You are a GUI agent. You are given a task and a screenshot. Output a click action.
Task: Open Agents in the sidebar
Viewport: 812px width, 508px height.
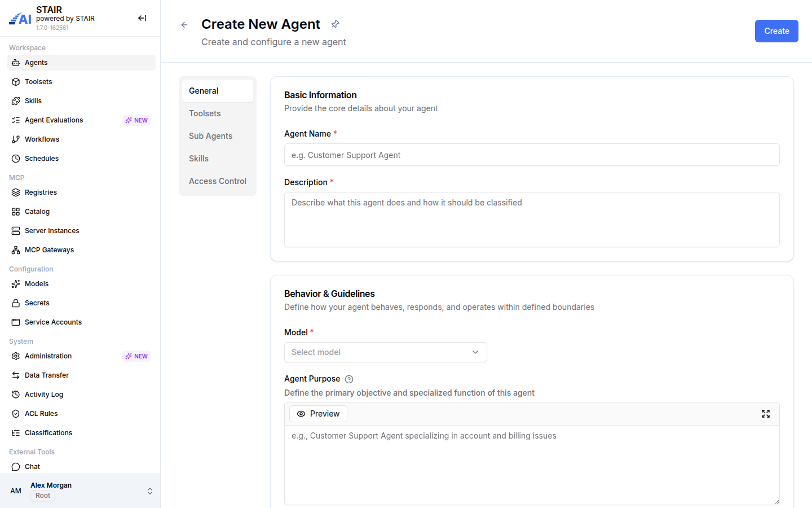(81, 63)
